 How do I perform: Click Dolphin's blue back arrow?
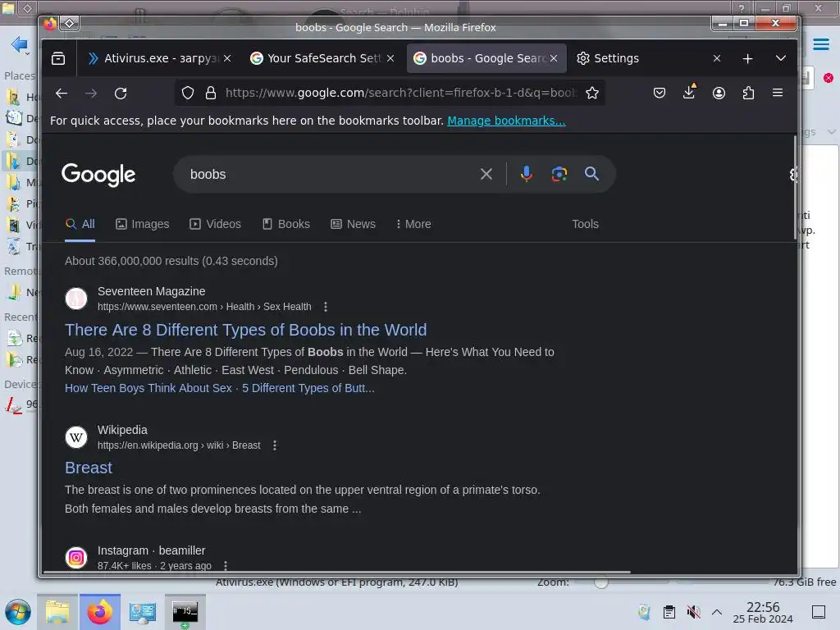(20, 44)
